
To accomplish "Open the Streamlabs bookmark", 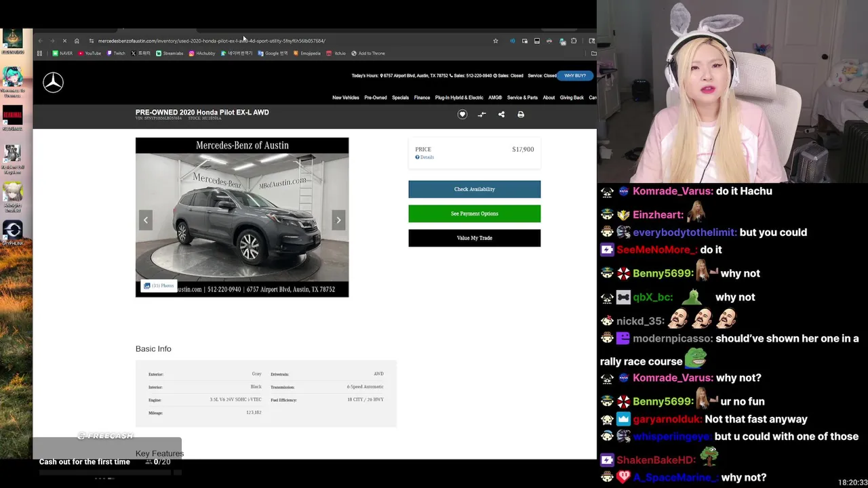I will coord(170,54).
